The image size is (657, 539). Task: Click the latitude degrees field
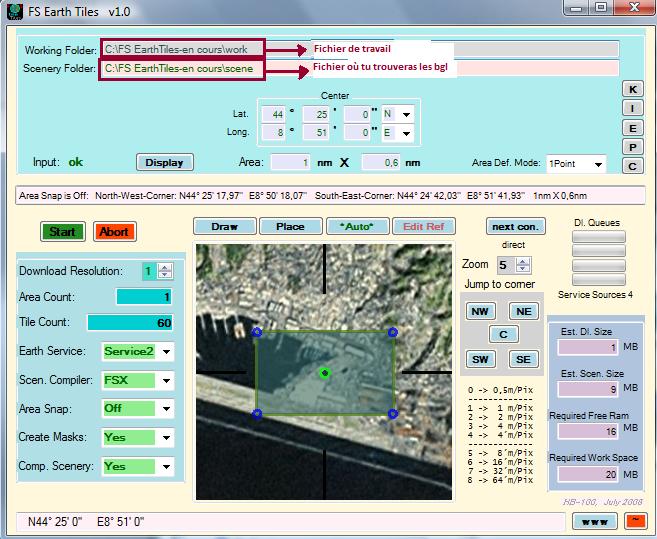coord(274,114)
